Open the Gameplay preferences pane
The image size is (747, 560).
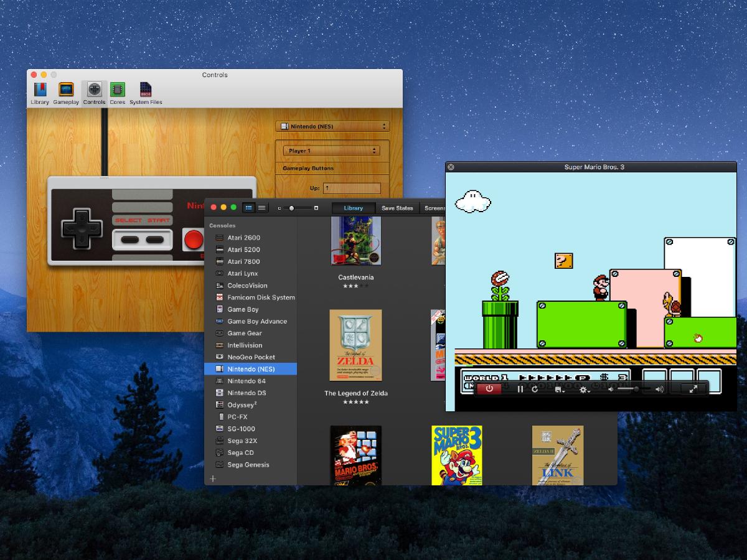66,93
